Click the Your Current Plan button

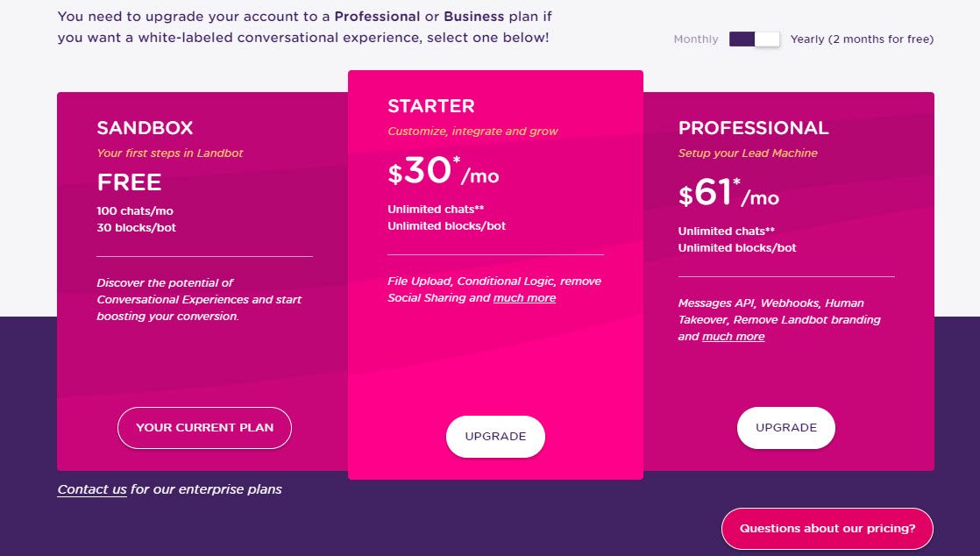point(204,428)
